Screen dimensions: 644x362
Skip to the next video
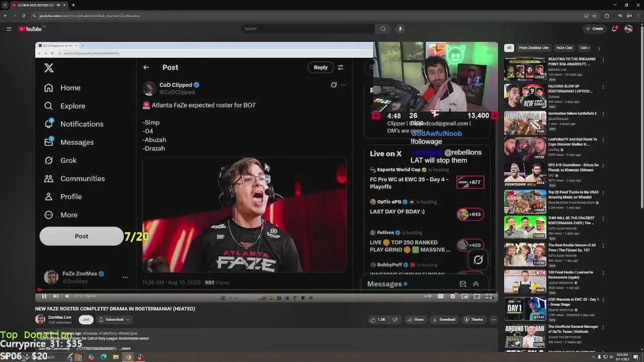pos(55,296)
